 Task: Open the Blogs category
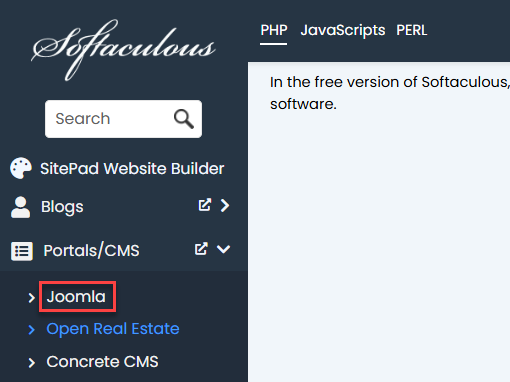point(62,207)
